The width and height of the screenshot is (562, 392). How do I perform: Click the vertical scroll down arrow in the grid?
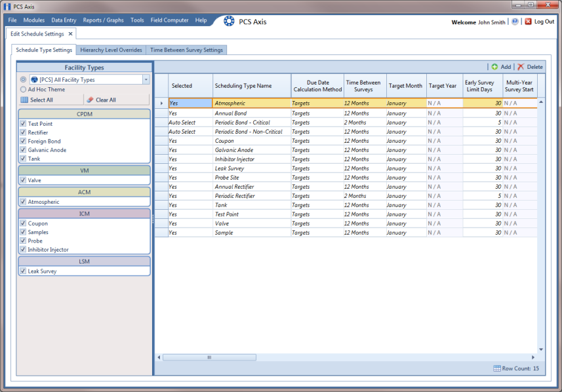[x=541, y=349]
